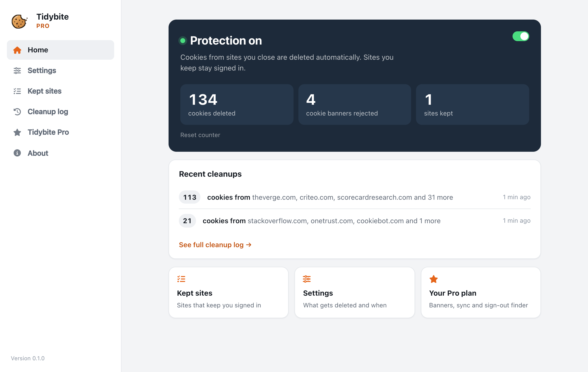Click the Cleanup log history icon
Image resolution: width=588 pixels, height=372 pixels.
point(17,112)
